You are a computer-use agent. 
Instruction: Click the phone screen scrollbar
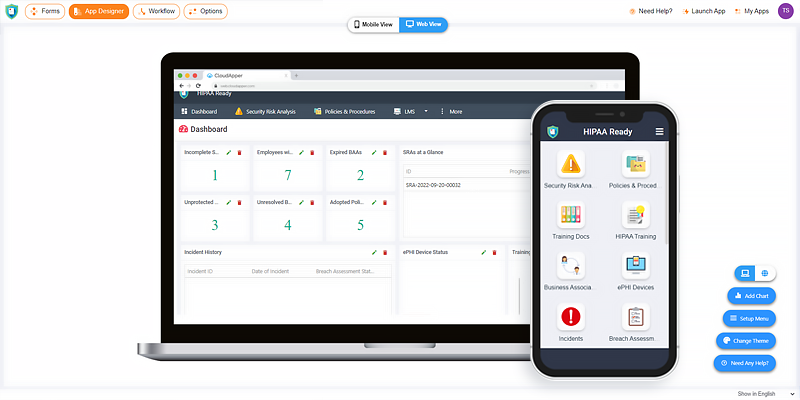click(666, 194)
